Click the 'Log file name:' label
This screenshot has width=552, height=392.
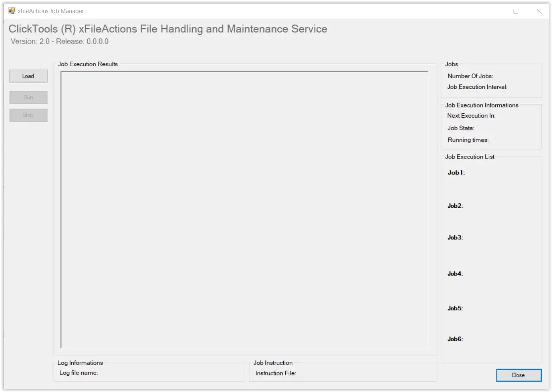78,373
